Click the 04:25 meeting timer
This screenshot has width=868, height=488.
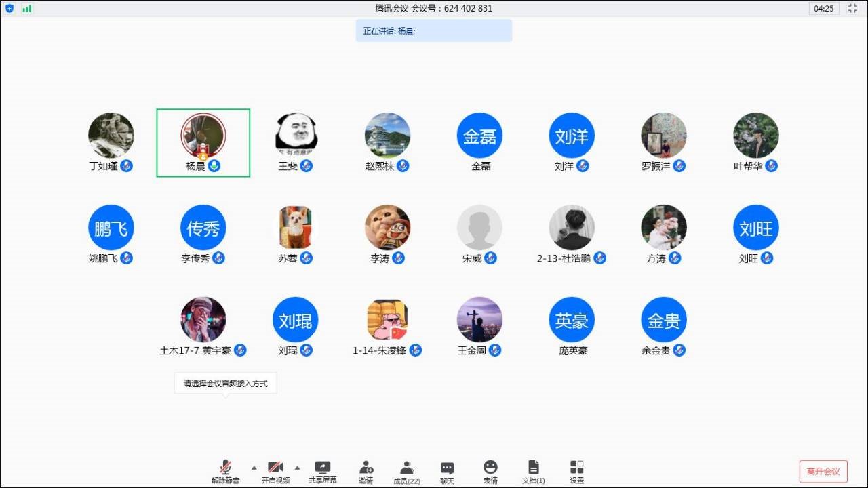[x=824, y=9]
